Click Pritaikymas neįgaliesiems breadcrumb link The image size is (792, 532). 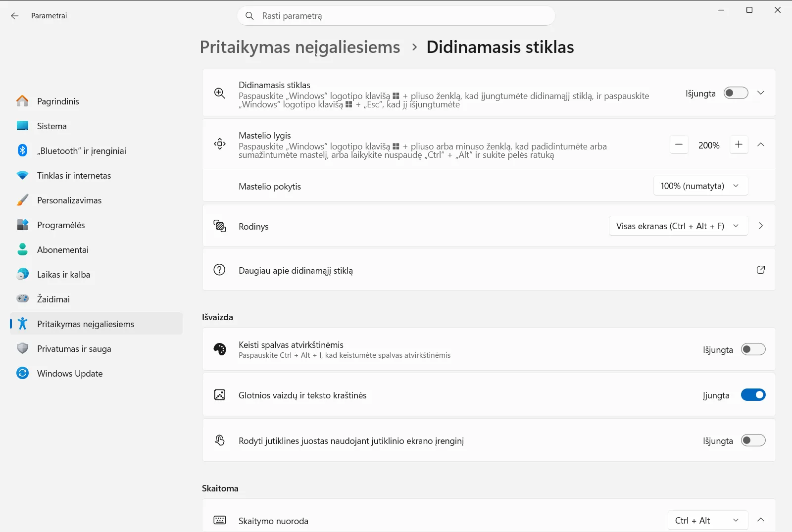300,47
